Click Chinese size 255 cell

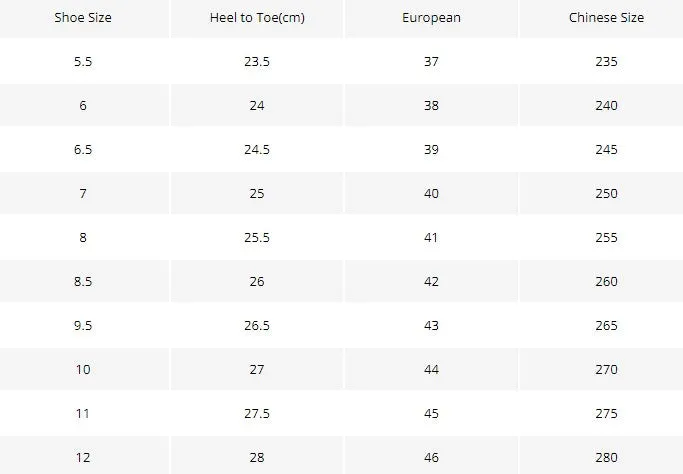click(x=606, y=237)
